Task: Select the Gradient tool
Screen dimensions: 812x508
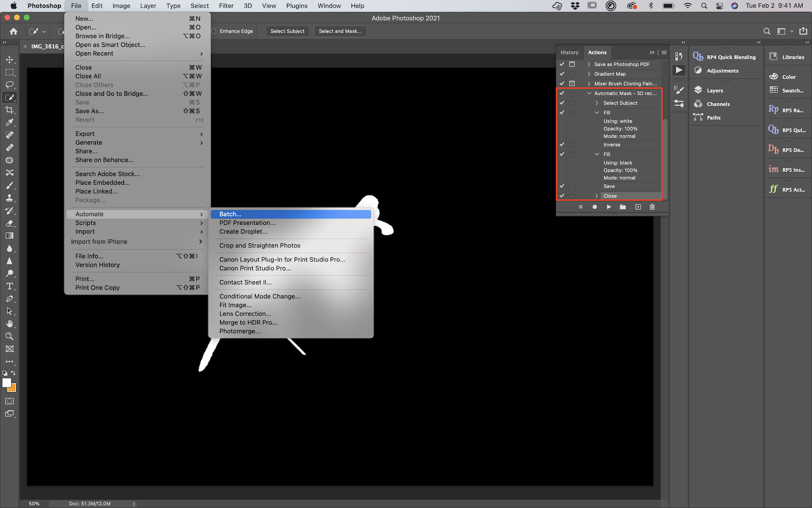Action: coord(9,236)
